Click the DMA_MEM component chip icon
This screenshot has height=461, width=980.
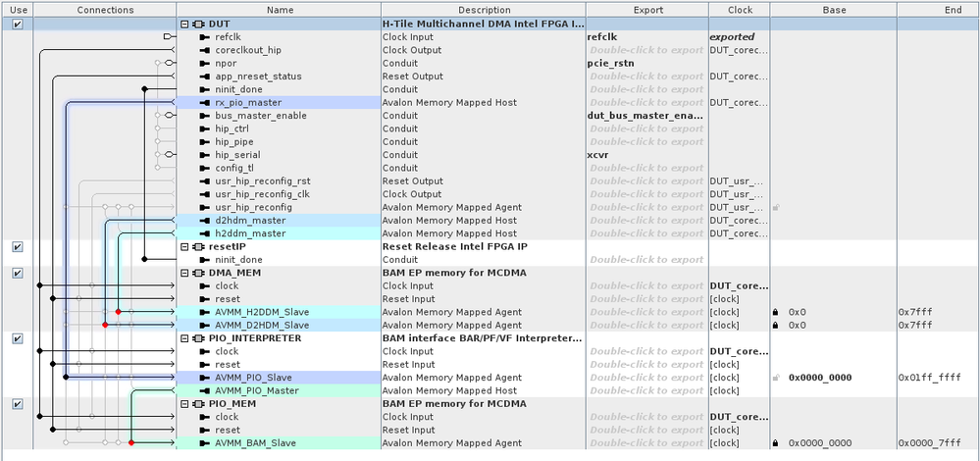click(x=199, y=273)
